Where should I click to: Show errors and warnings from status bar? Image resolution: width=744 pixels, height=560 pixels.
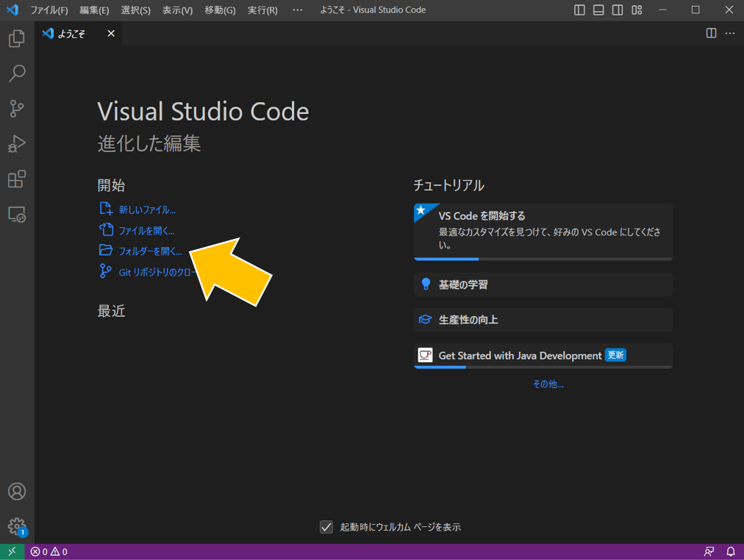click(x=49, y=551)
